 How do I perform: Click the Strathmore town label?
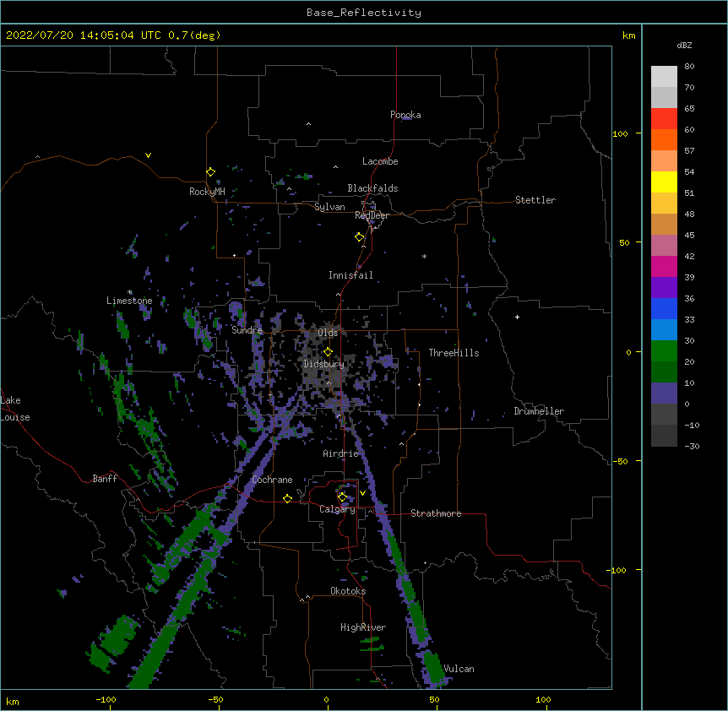[x=436, y=513]
